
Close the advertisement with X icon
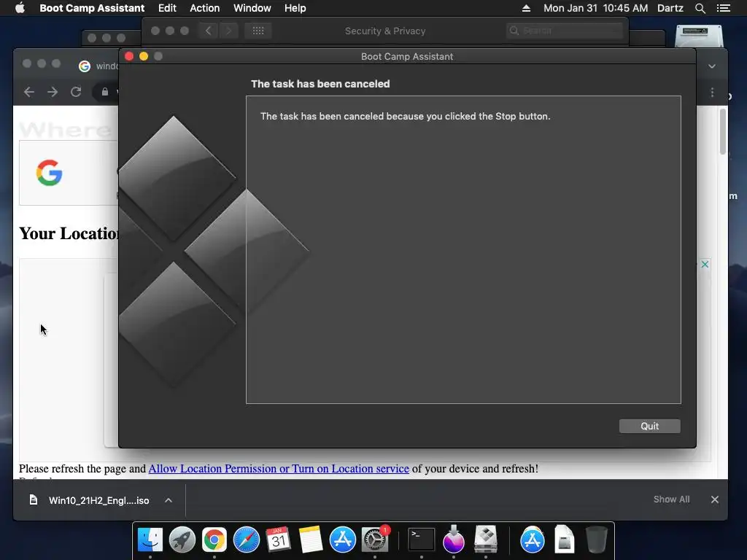[x=705, y=264]
